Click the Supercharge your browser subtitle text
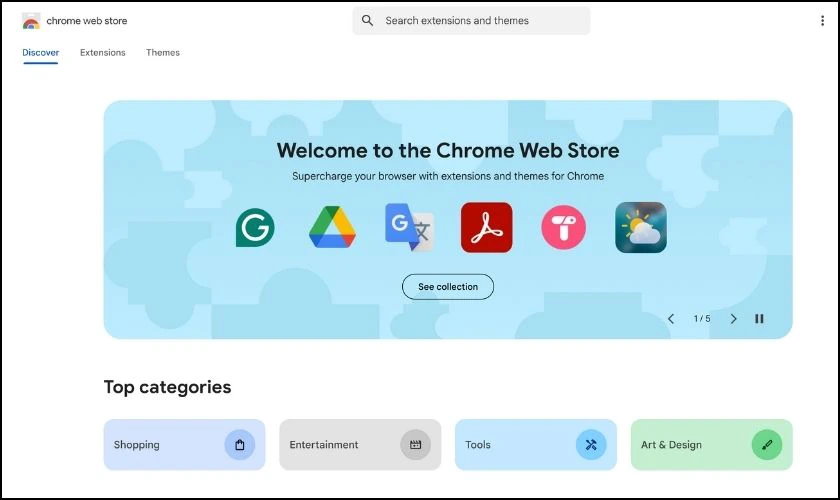 pyautogui.click(x=448, y=176)
